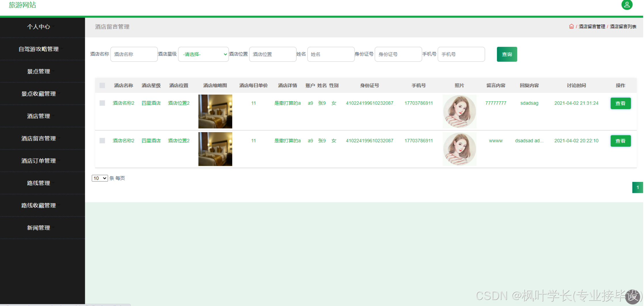
Task: Click message content 77777777
Action: pyautogui.click(x=496, y=103)
